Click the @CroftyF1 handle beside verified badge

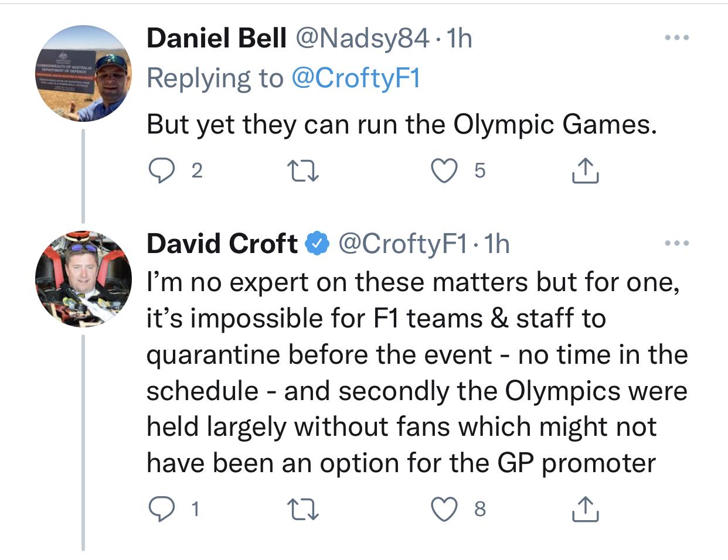pyautogui.click(x=403, y=244)
